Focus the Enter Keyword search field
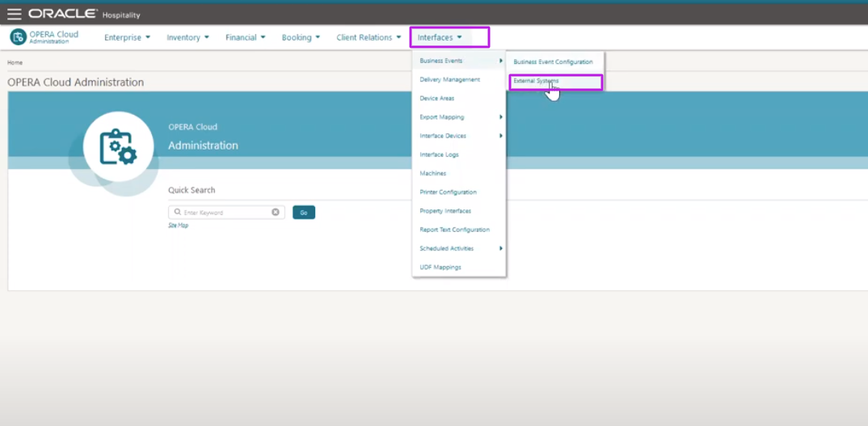Viewport: 868px width, 426px height. tap(226, 212)
